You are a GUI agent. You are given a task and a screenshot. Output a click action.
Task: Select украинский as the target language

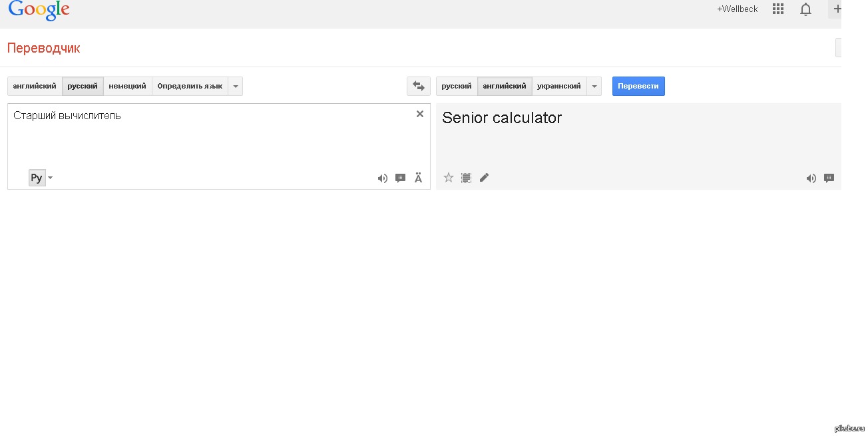click(x=558, y=87)
